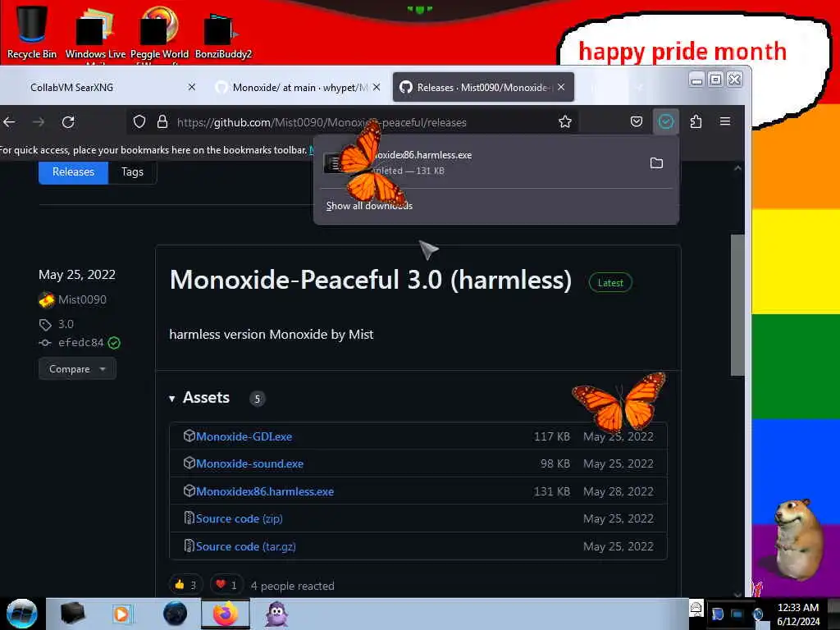Select the BonziBuddy2 desktop icon
This screenshot has height=630, width=840.
[x=223, y=34]
